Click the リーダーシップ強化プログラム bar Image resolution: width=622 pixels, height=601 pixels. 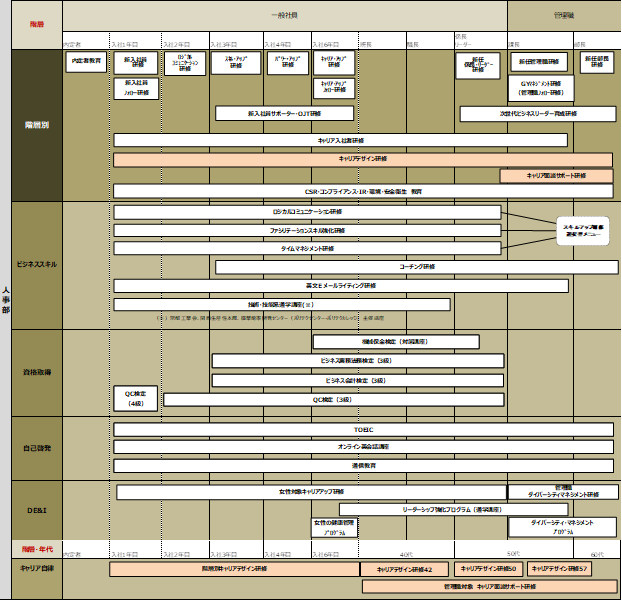pyautogui.click(x=453, y=510)
